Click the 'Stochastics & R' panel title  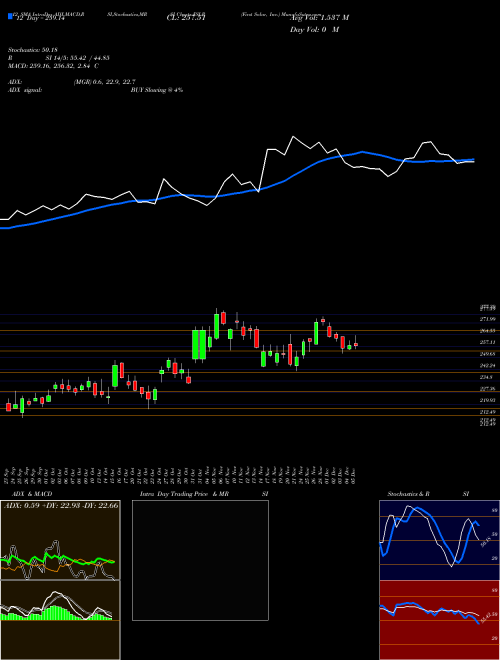tap(408, 494)
